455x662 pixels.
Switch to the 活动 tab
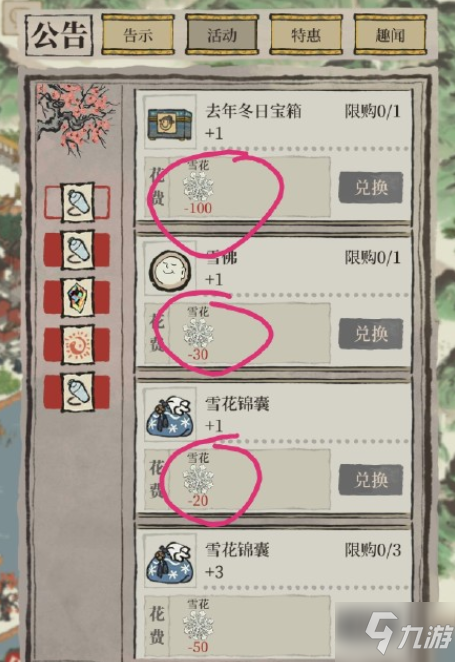coord(222,35)
